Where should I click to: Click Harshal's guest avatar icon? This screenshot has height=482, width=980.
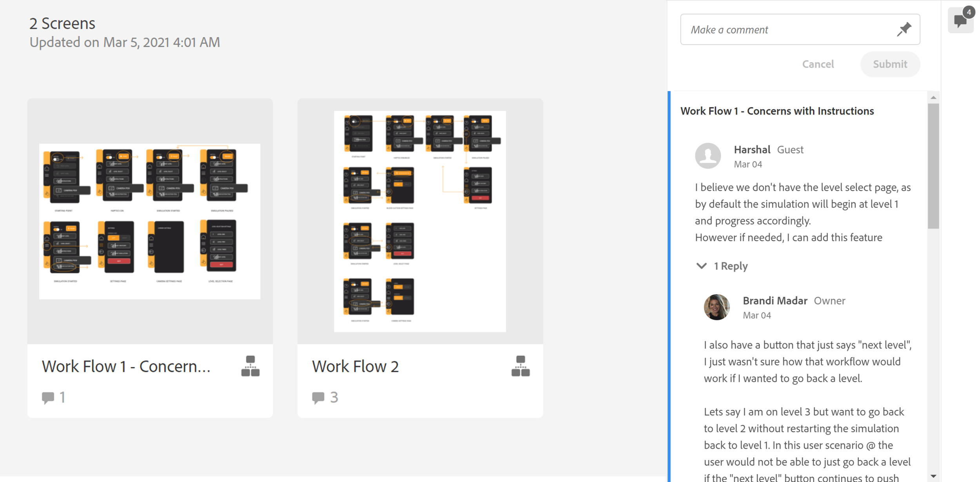[x=708, y=156]
